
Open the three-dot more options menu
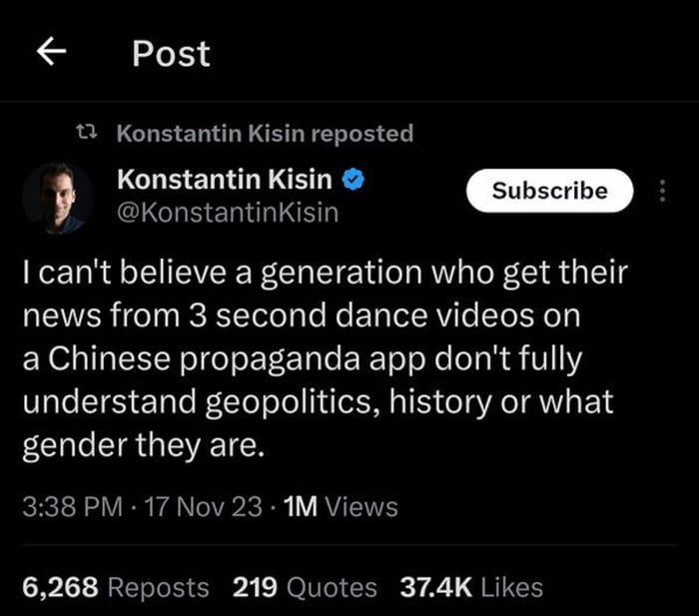point(661,191)
